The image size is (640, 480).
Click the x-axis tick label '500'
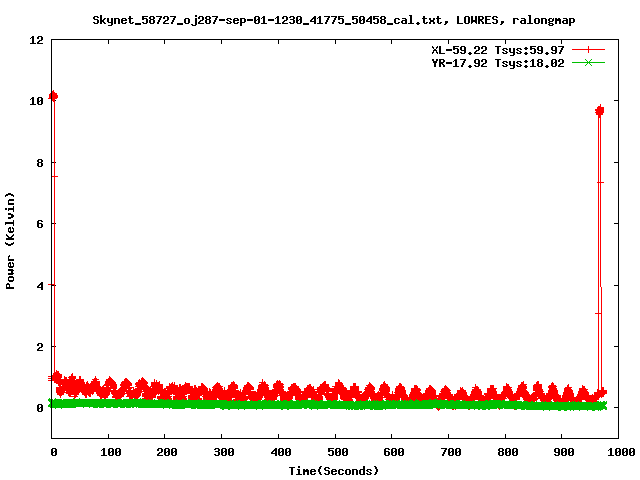click(x=337, y=452)
